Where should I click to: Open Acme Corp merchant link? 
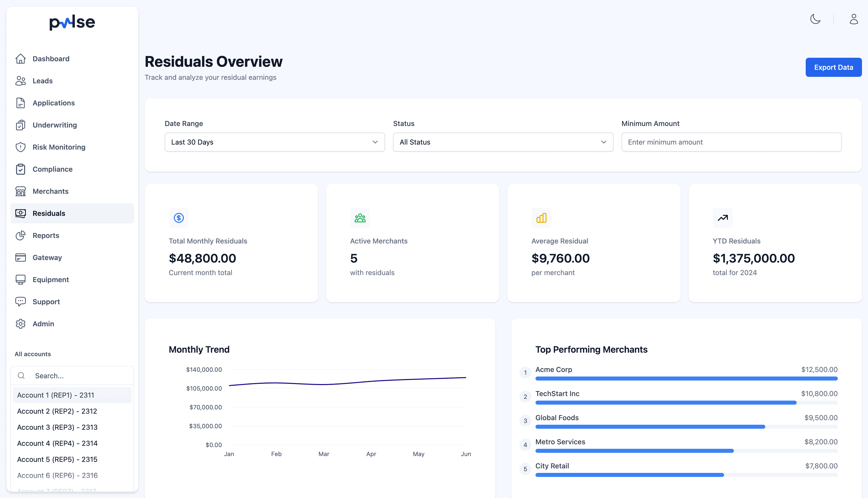pyautogui.click(x=554, y=369)
